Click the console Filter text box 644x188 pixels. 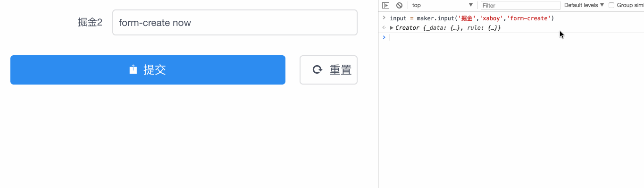[520, 6]
